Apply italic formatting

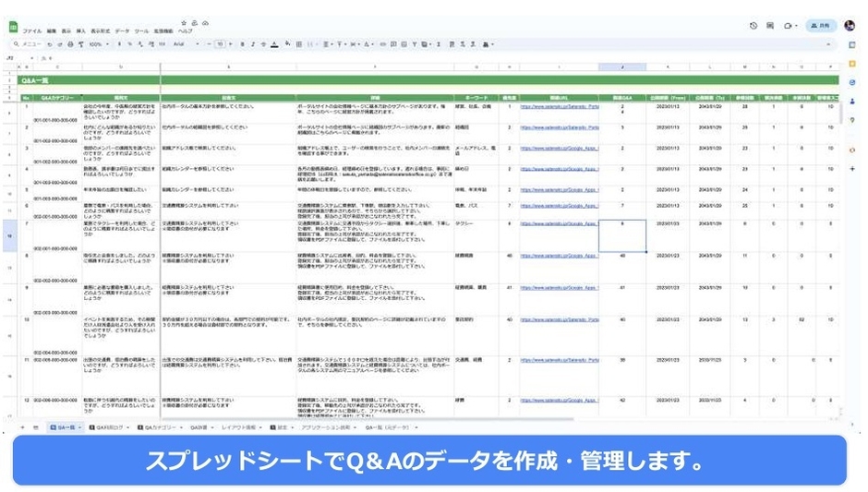coord(253,44)
